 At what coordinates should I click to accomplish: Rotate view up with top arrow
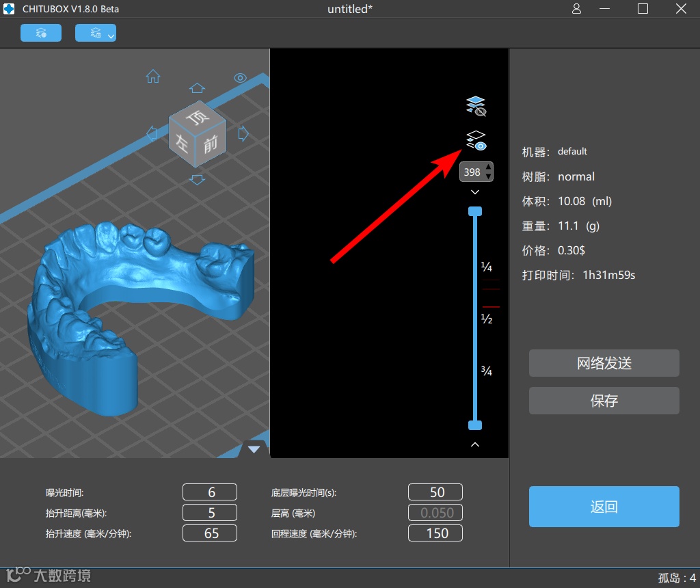[x=197, y=88]
